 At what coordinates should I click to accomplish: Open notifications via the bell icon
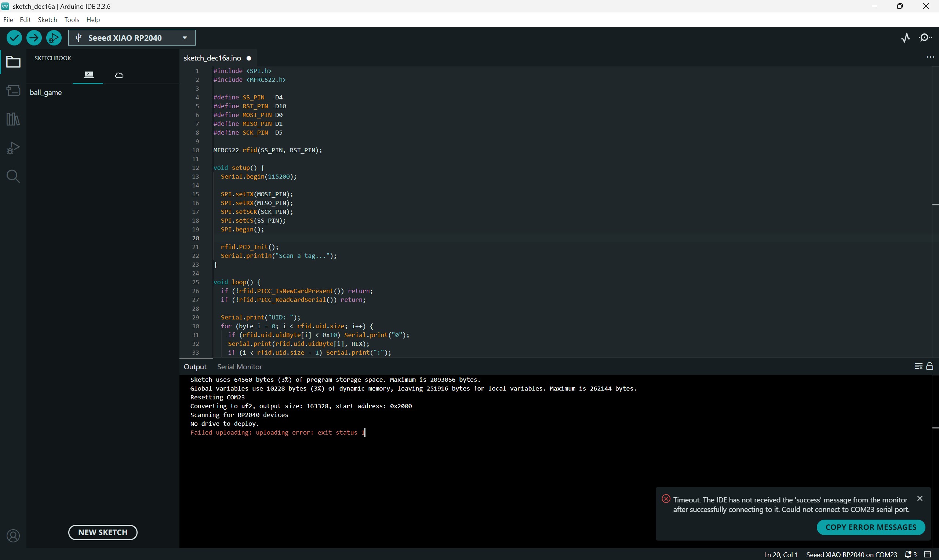[x=909, y=554]
